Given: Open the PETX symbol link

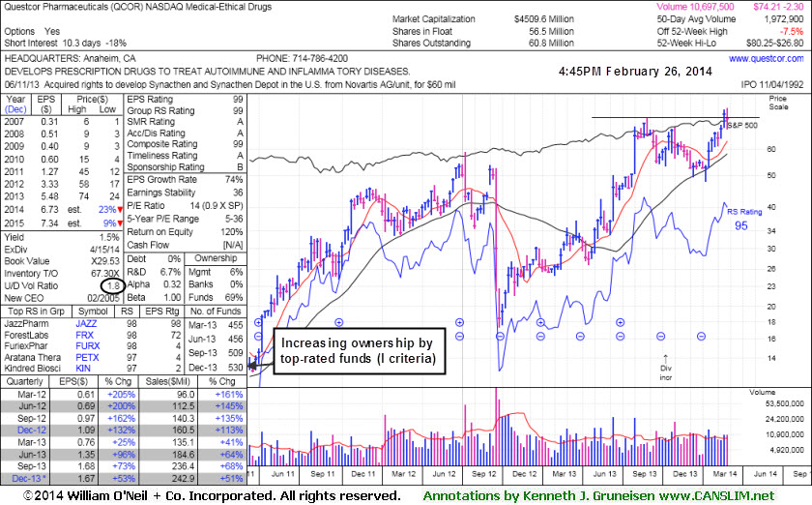Looking at the screenshot, I should (x=87, y=357).
